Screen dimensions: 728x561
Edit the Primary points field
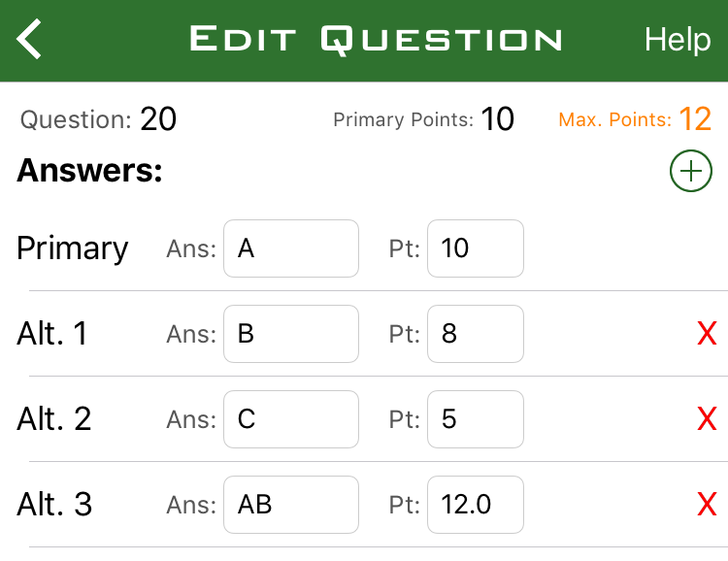coord(475,248)
